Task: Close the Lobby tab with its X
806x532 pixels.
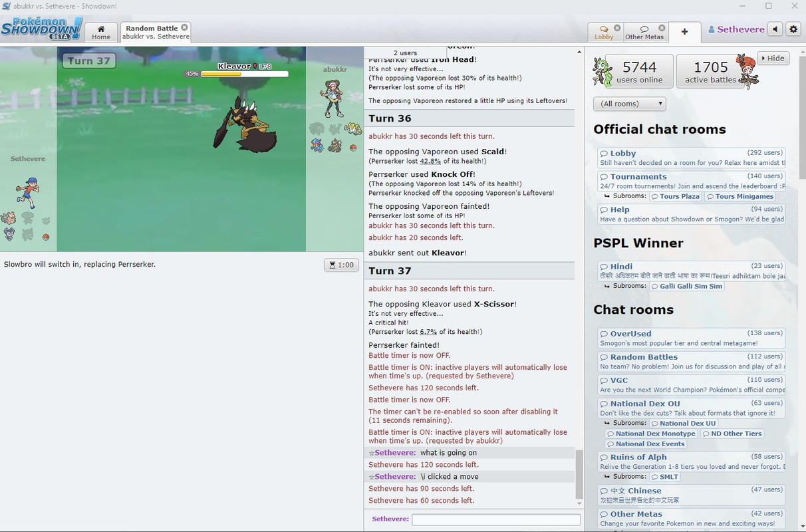Action: pyautogui.click(x=617, y=28)
